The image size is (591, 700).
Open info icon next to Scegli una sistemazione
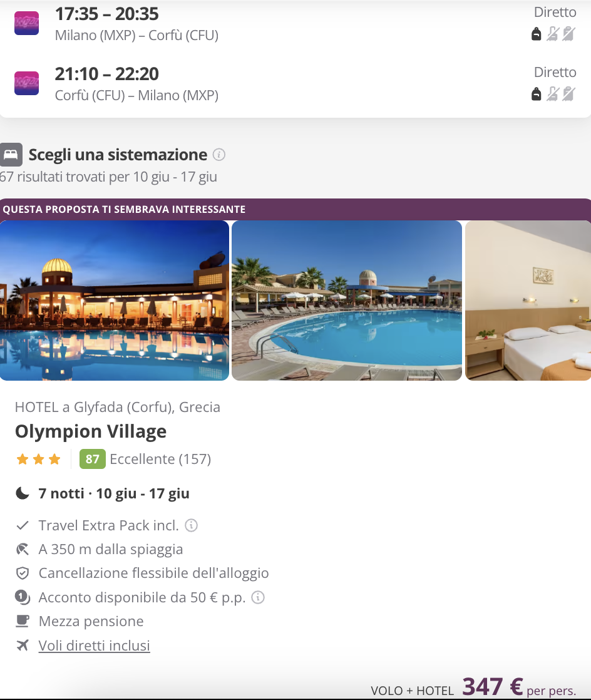pyautogui.click(x=218, y=155)
